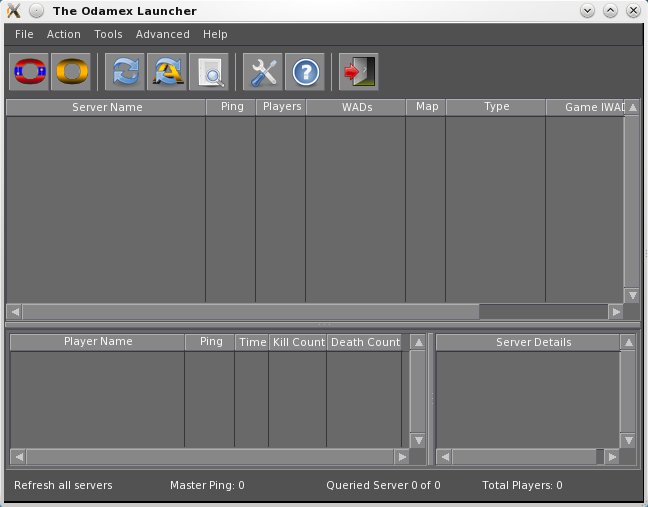Open settings with the wrench icon
This screenshot has width=648, height=507.
(263, 72)
